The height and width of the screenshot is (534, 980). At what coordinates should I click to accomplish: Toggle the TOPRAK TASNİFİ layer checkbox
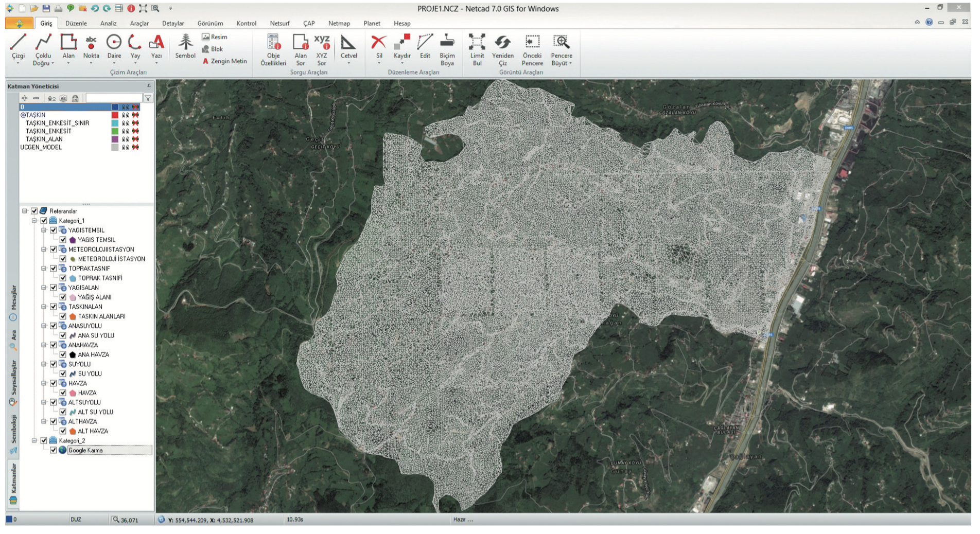(x=63, y=278)
